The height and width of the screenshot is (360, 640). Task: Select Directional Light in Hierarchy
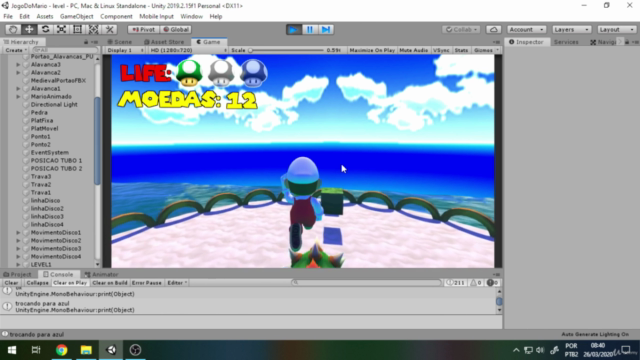tap(54, 104)
